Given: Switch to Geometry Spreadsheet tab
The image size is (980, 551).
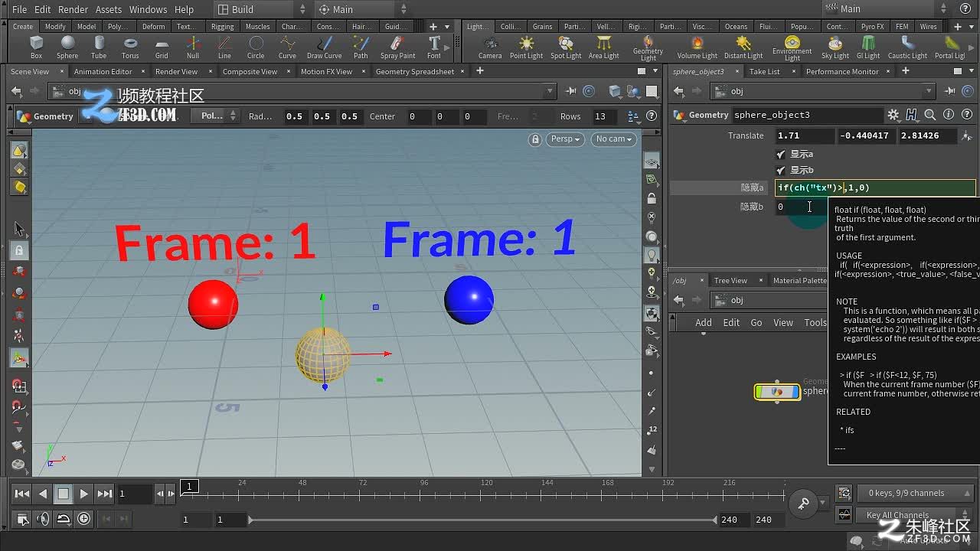Looking at the screenshot, I should pyautogui.click(x=414, y=71).
